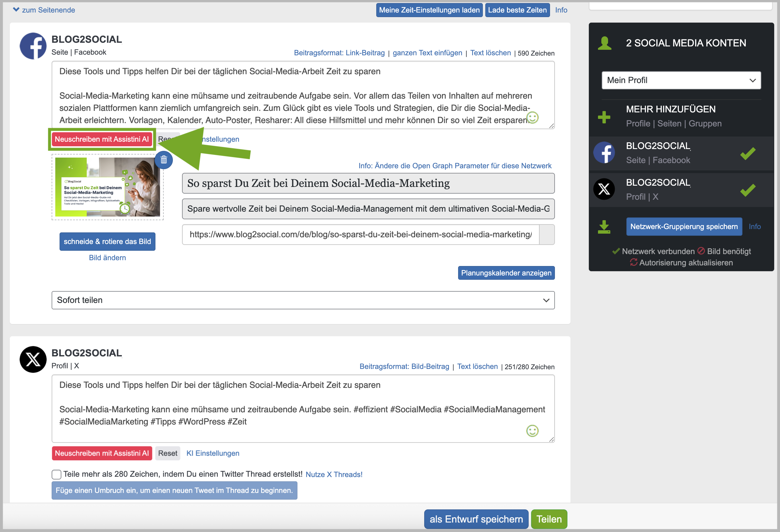Toggle the green checkmark for X profile account
The width and height of the screenshot is (780, 532).
[x=747, y=190]
